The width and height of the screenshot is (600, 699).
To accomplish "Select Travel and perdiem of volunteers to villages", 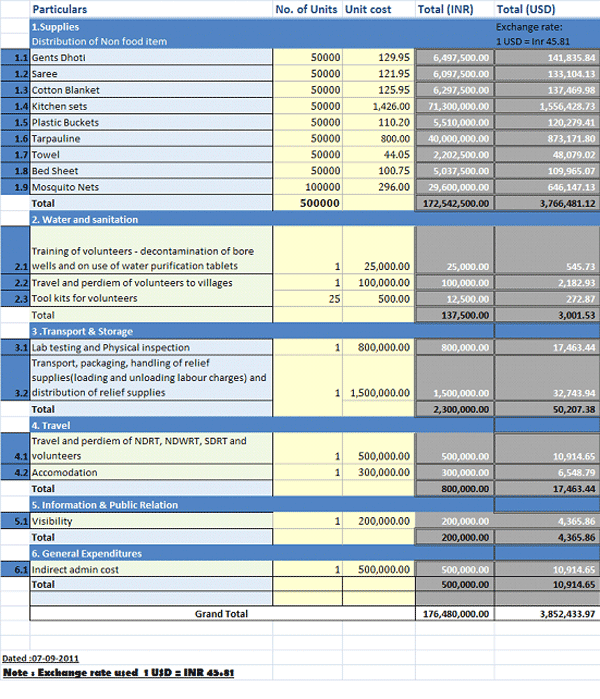I will coord(151,283).
